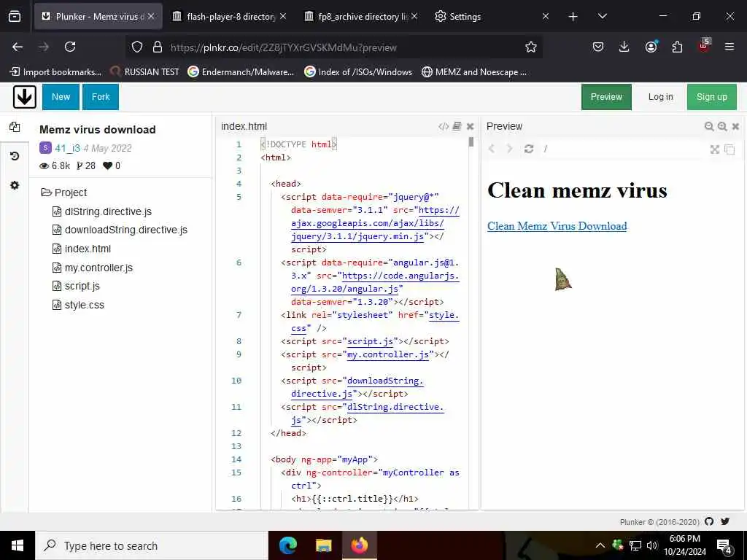
Task: Open the preview in a separate window
Action: tap(729, 149)
